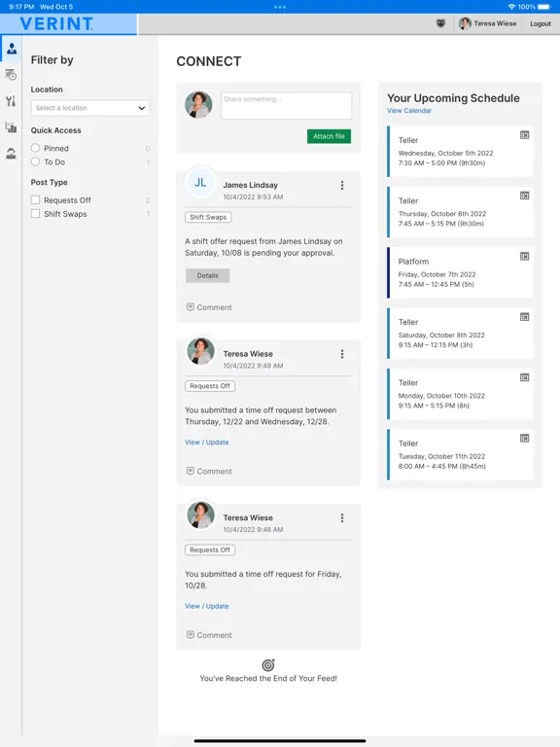
Task: Open the schedule clock icon in sidebar
Action: [x=11, y=75]
